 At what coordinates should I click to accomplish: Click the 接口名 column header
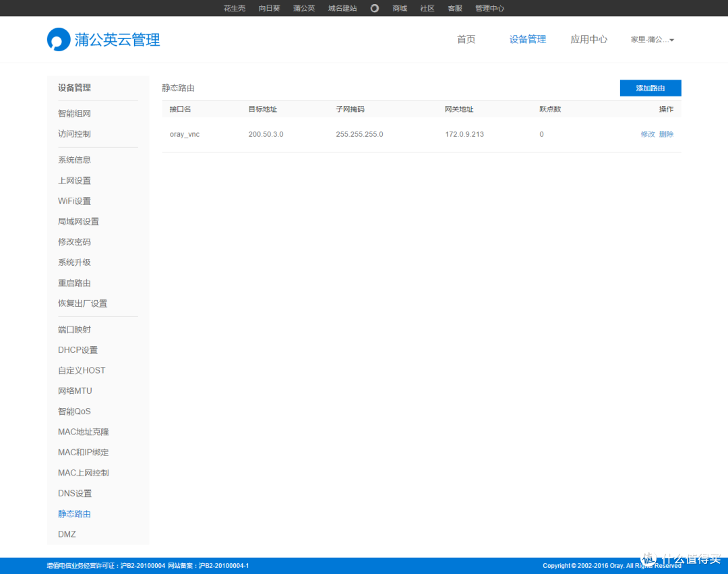(180, 109)
